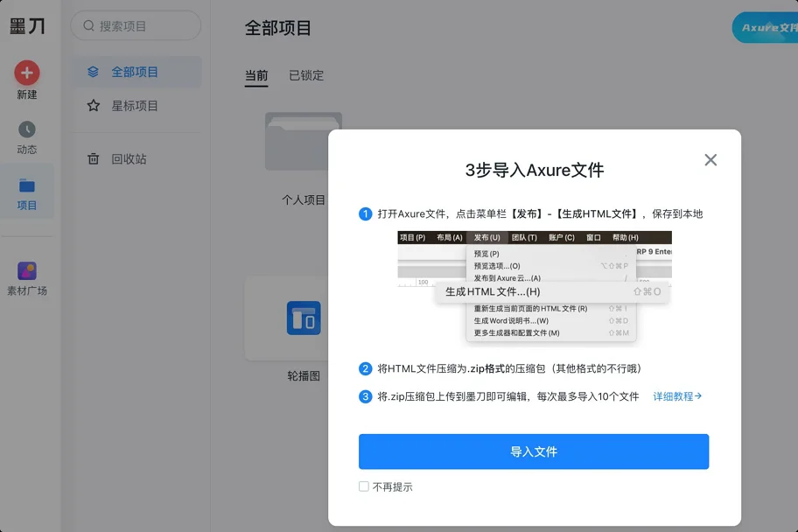Select 全部项目 in the side list

coord(136,72)
